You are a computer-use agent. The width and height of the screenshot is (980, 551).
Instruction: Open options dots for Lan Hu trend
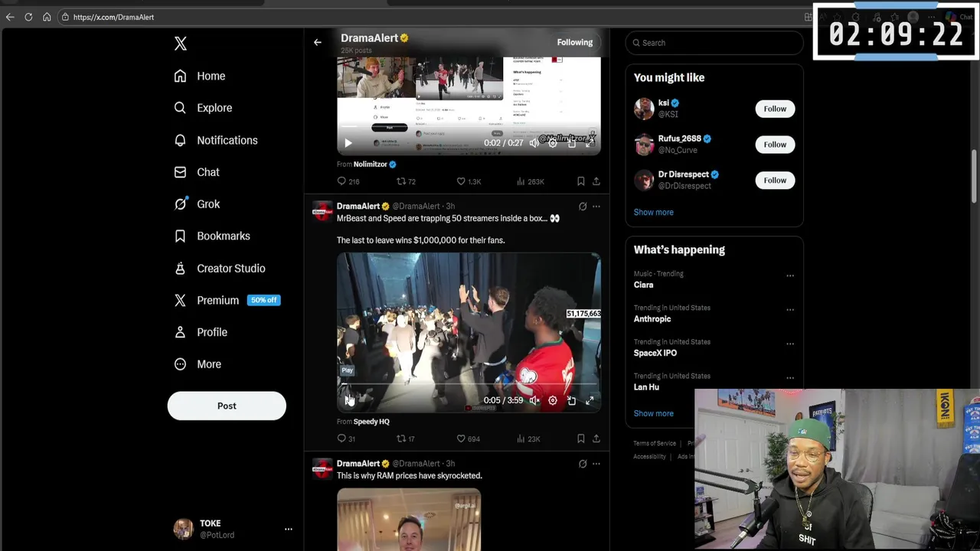coord(790,378)
